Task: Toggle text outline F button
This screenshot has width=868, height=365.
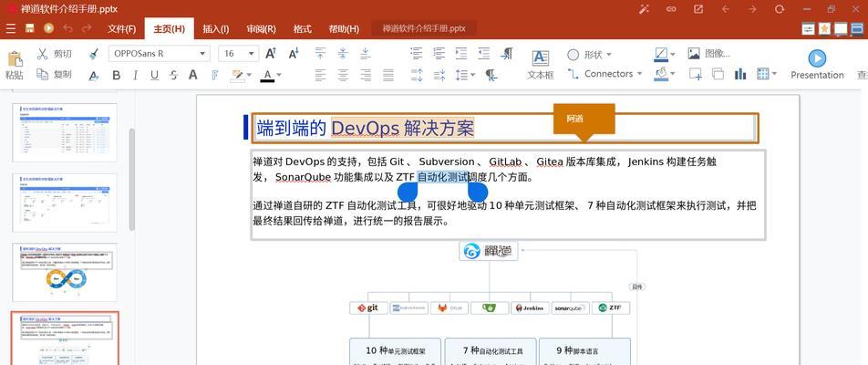Action: click(215, 75)
